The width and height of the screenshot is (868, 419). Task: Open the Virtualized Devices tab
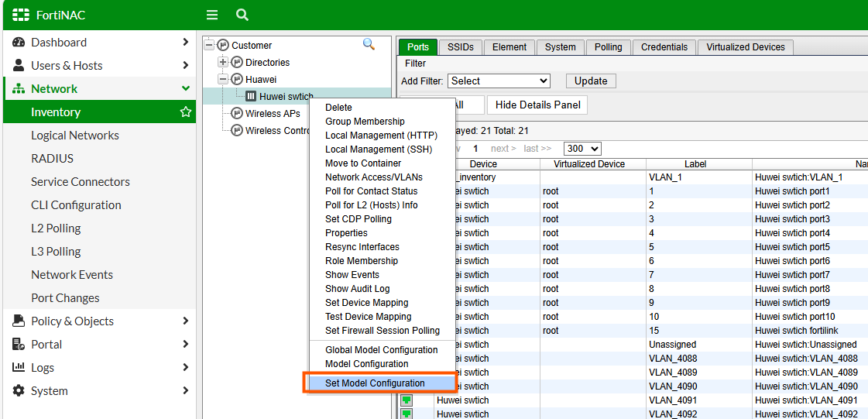coord(746,47)
